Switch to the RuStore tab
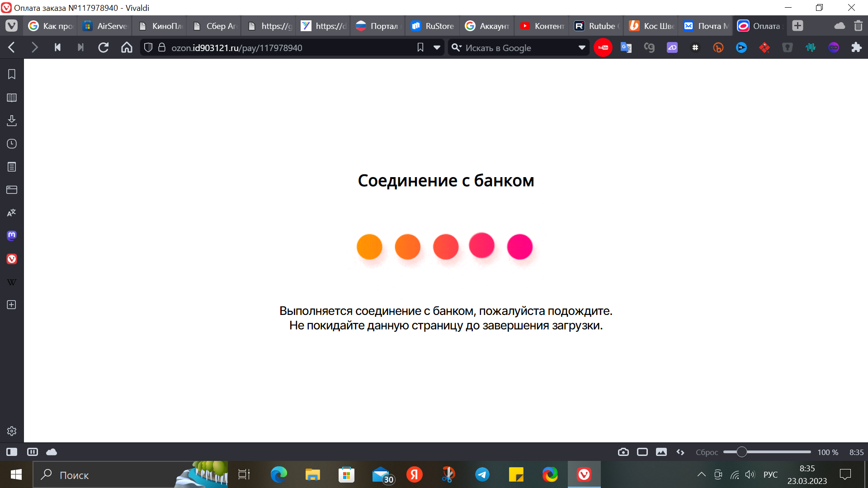Screen dimensions: 868x488 coord(432,26)
